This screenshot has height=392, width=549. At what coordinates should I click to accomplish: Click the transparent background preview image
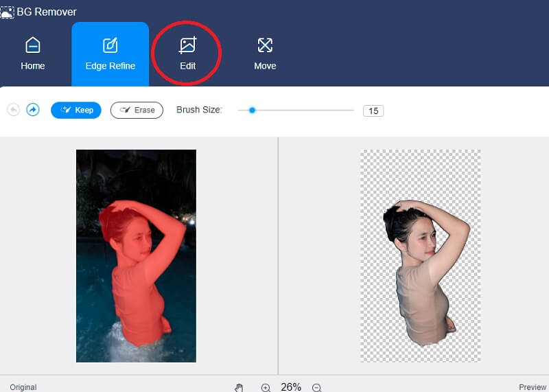pyautogui.click(x=420, y=255)
